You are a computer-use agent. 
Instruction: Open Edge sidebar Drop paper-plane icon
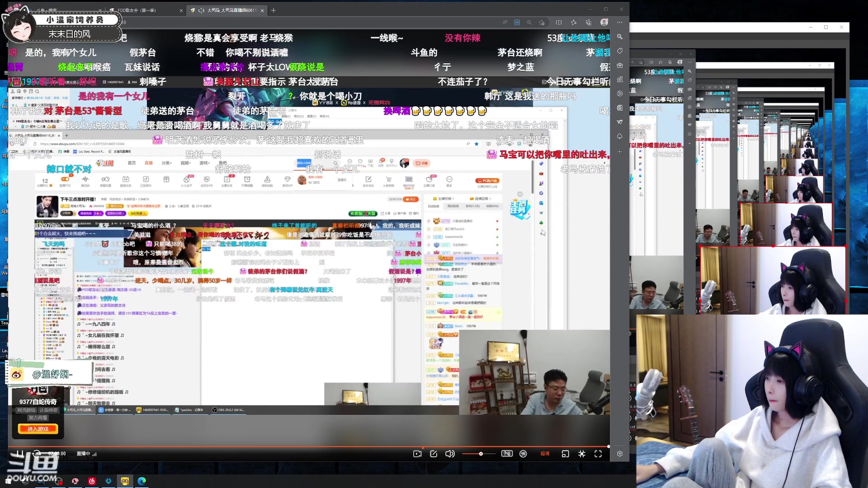point(620,122)
